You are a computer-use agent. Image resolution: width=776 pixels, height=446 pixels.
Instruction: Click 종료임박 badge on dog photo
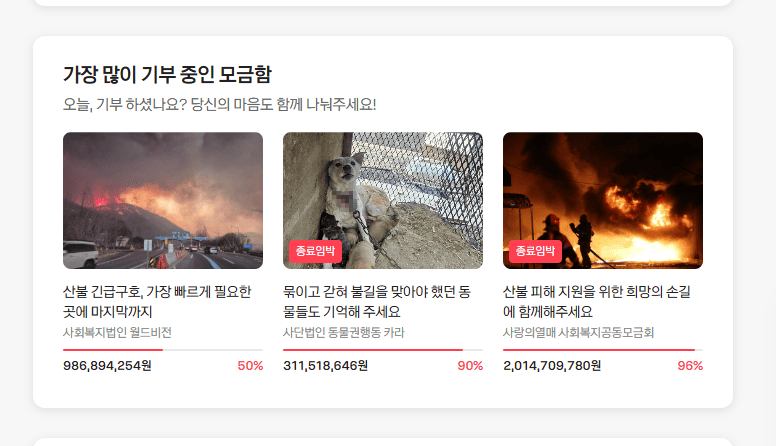click(315, 251)
